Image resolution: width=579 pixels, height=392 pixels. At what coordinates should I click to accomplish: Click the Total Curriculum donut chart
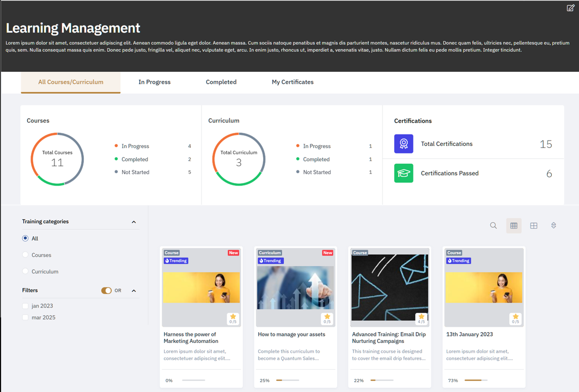(239, 159)
